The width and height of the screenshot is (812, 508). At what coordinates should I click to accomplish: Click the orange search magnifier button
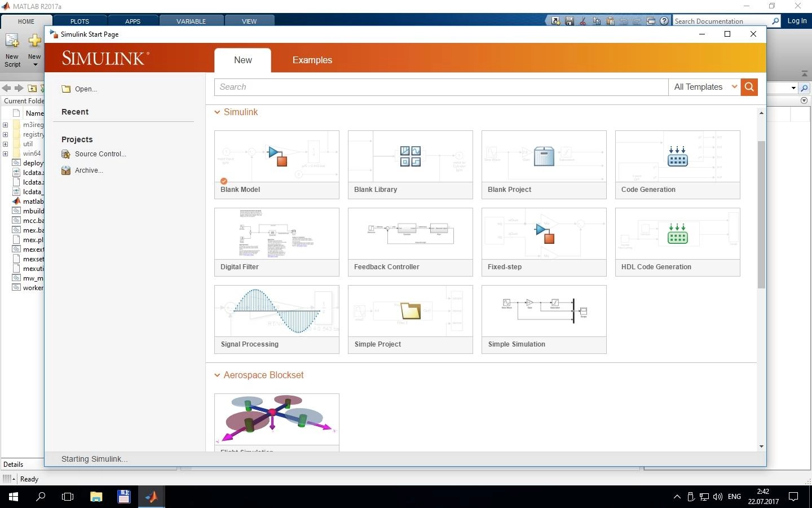click(x=749, y=87)
